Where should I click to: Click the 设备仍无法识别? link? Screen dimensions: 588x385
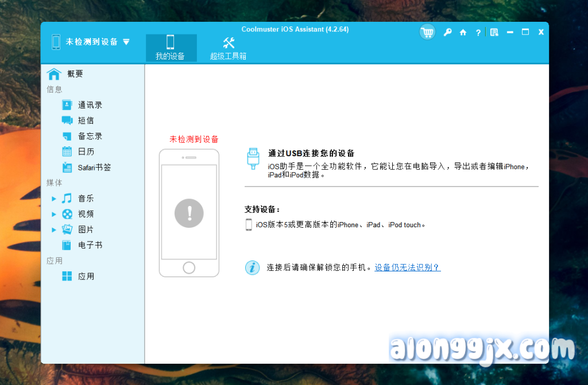pos(407,267)
